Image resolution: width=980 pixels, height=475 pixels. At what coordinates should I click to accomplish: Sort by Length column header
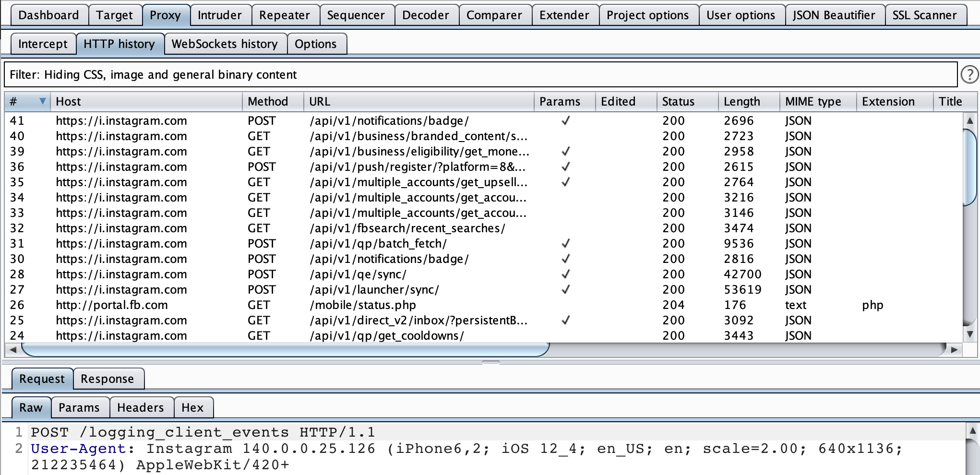(x=749, y=101)
